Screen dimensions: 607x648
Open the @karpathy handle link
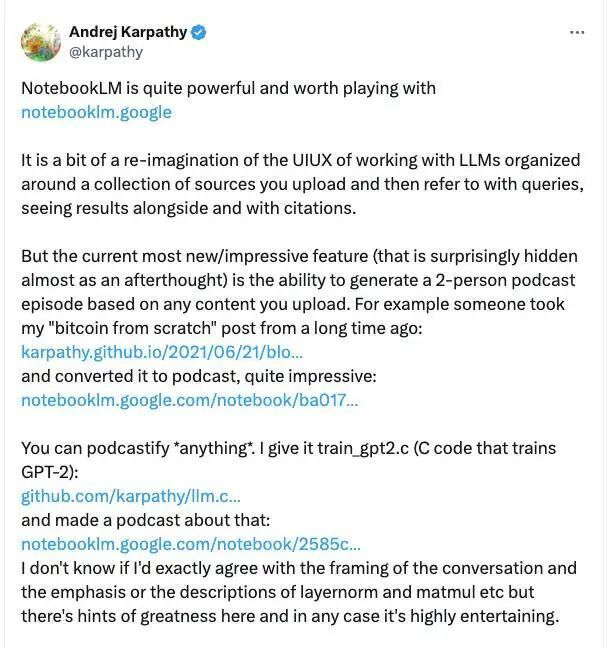coord(105,52)
